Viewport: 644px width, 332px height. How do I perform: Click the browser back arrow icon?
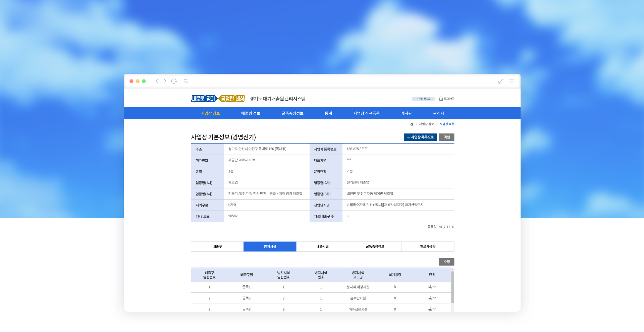157,81
